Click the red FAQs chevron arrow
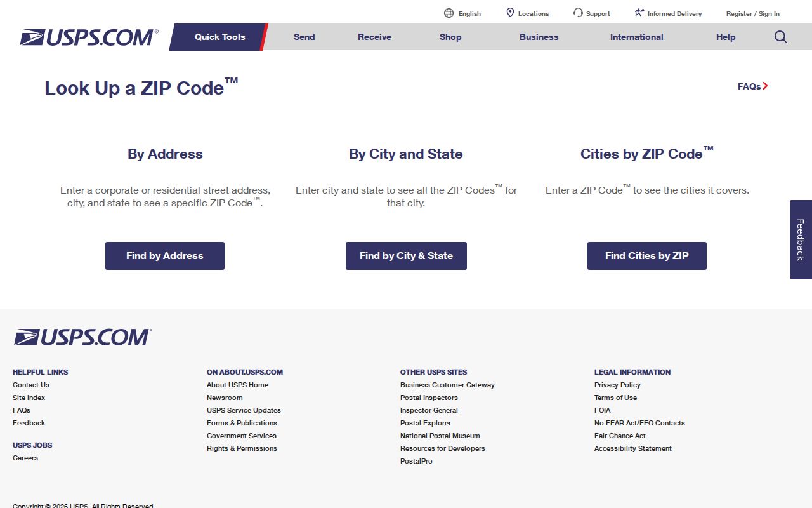 click(x=766, y=86)
